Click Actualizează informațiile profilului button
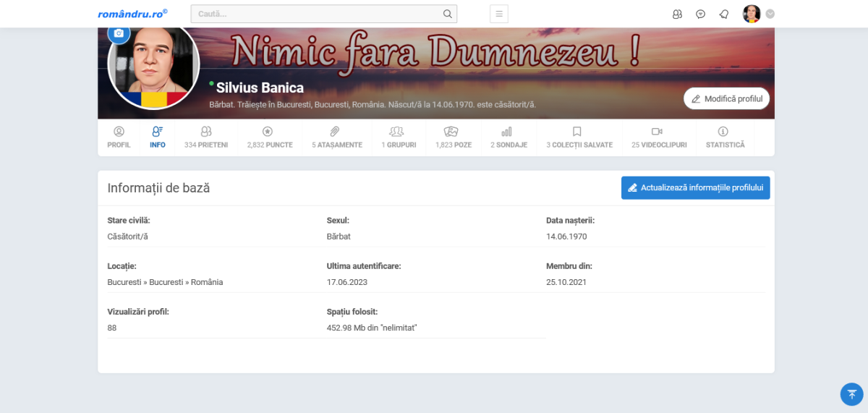 695,187
